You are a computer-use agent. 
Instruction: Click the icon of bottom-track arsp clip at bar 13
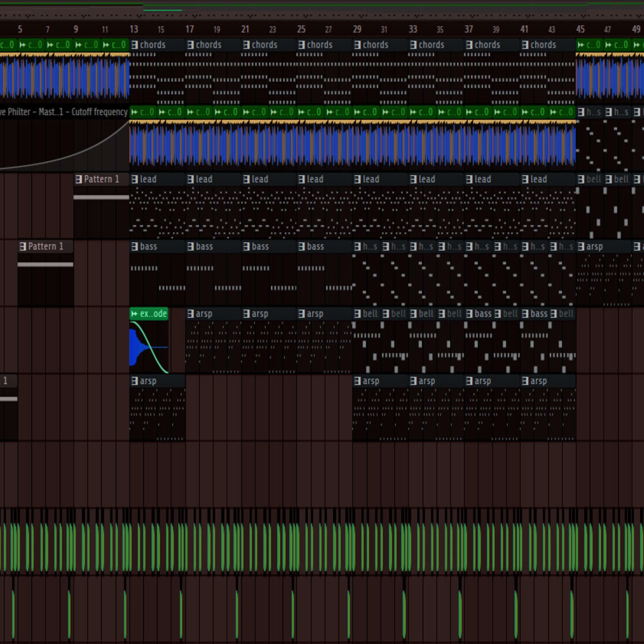pyautogui.click(x=135, y=381)
